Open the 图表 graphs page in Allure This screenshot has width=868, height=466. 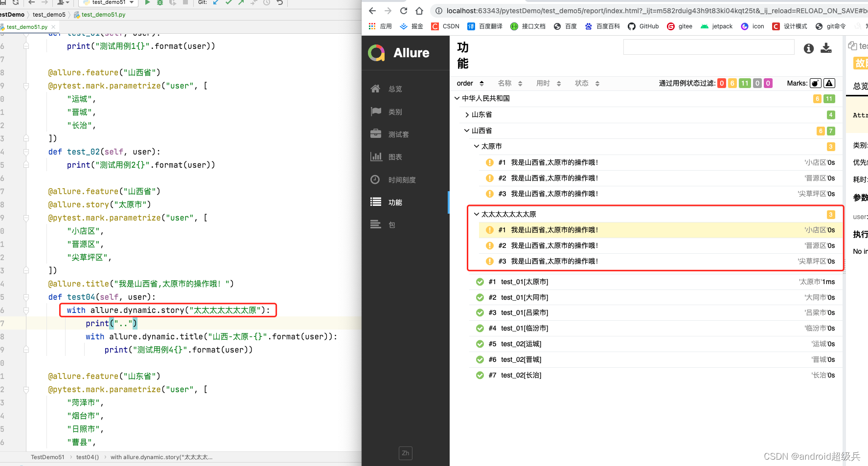click(x=406, y=157)
